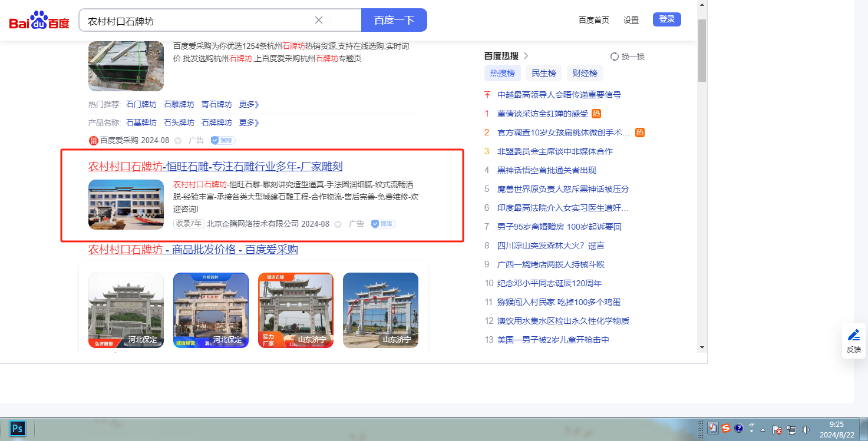This screenshot has height=441, width=868.
Task: Click the stacked stone slabs thumbnail
Action: tap(126, 66)
